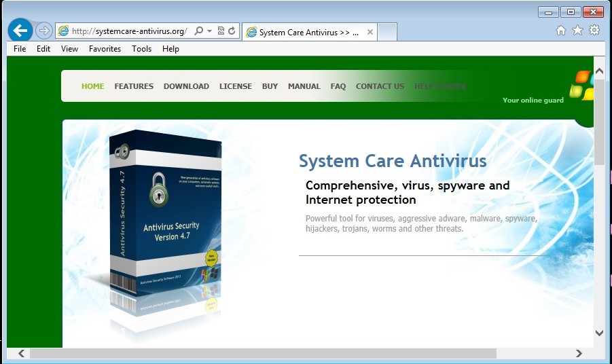Open the FEATURES link
612x364 pixels.
[x=134, y=86]
